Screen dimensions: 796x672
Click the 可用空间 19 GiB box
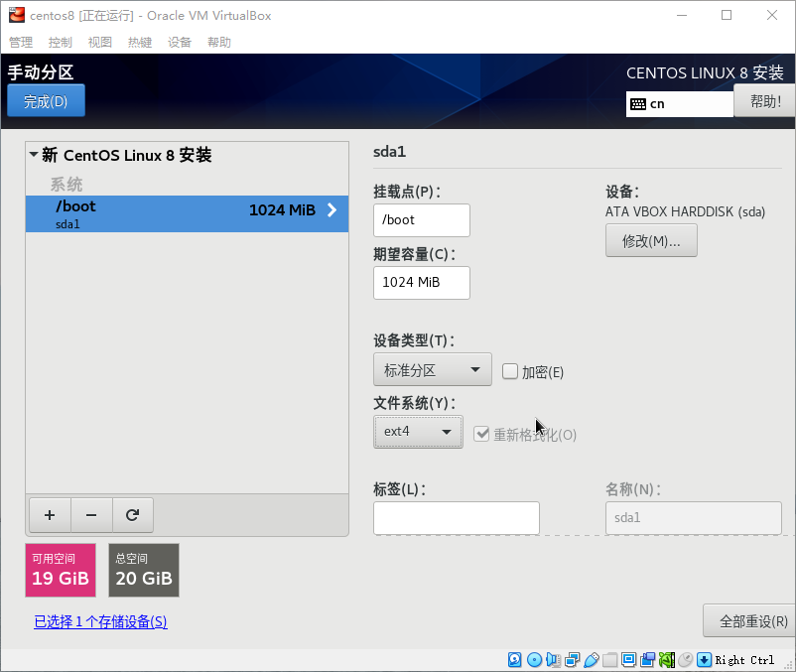(61, 570)
